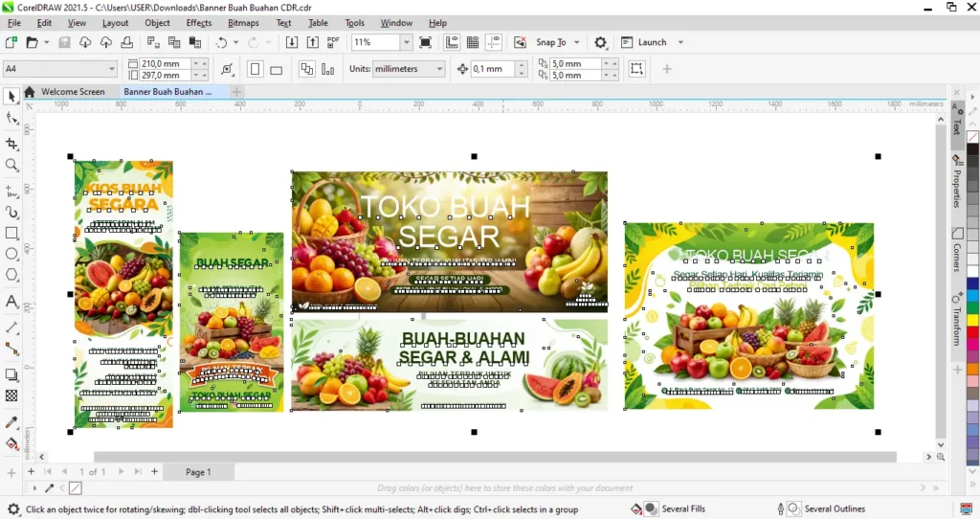Click the Export icon

[313, 42]
